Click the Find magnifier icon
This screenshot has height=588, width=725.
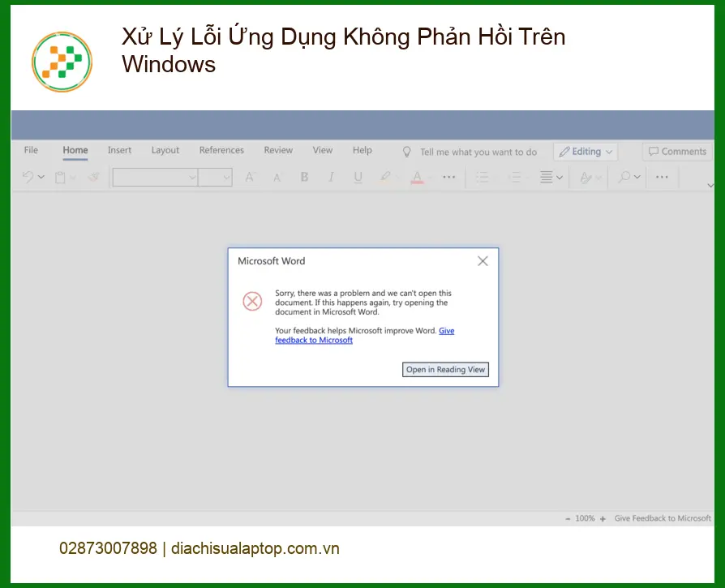(x=624, y=177)
